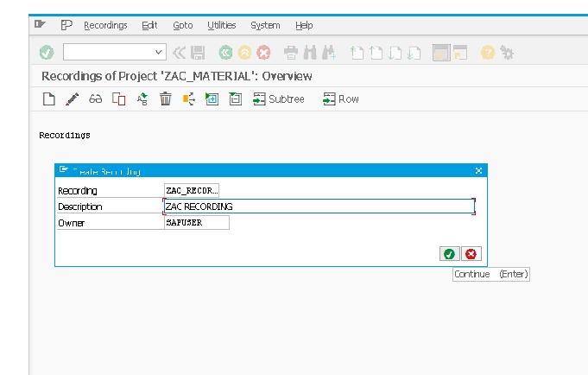Click the Recordings root text
Image resolution: width=588 pixels, height=375 pixels.
point(65,135)
